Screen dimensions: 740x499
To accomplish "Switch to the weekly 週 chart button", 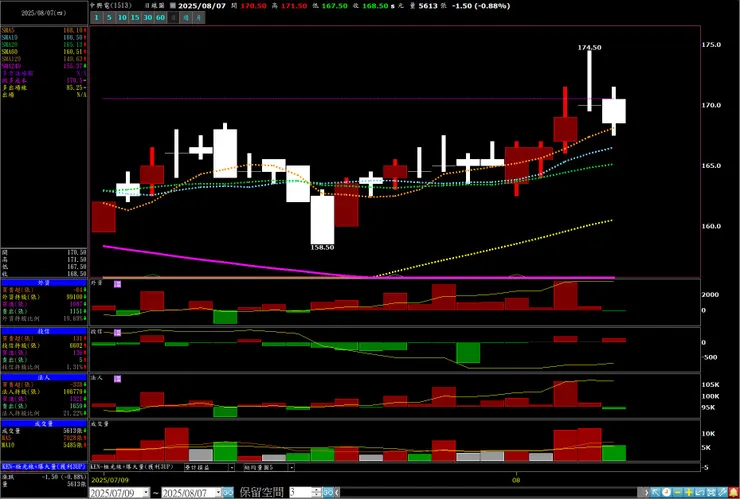I will [x=186, y=17].
